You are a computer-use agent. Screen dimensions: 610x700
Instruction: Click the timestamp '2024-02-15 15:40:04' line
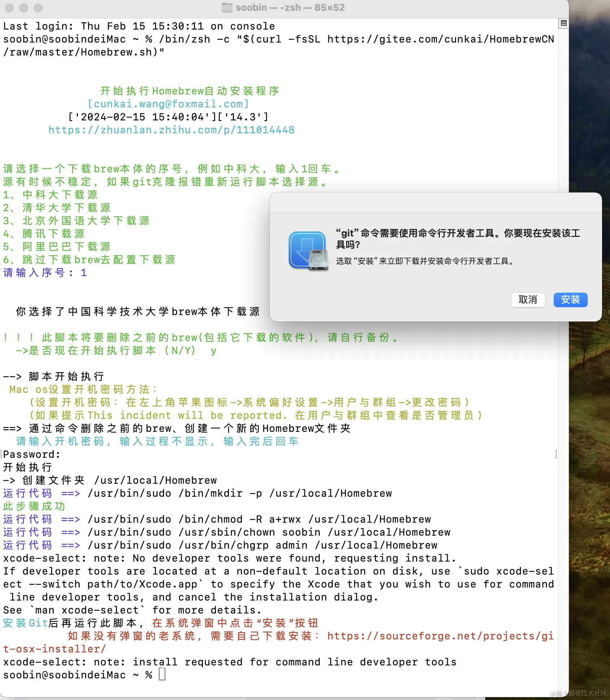click(x=168, y=117)
